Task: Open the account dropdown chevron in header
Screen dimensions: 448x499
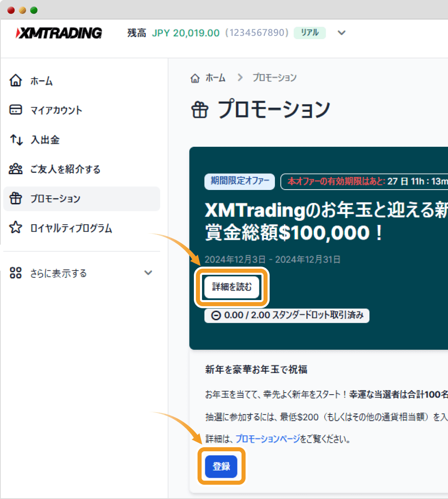Action: coord(342,33)
